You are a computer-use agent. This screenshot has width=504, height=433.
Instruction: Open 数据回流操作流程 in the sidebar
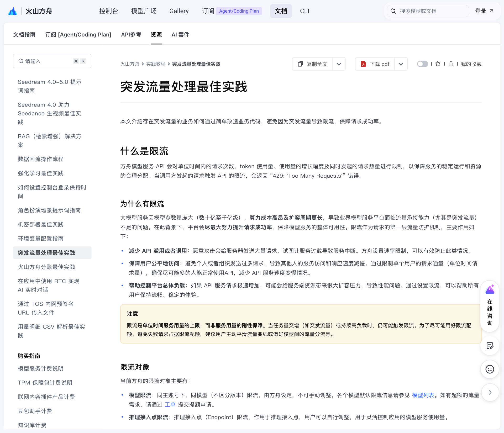tap(41, 159)
